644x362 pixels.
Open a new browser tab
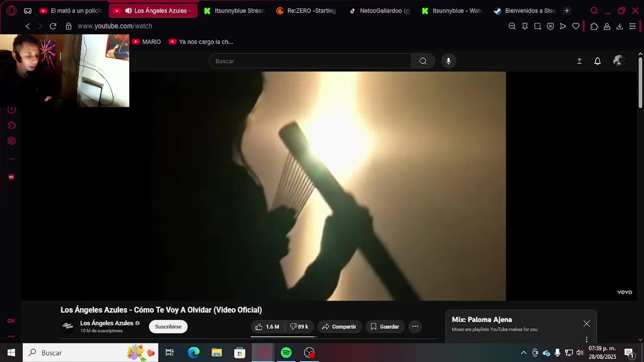(567, 11)
